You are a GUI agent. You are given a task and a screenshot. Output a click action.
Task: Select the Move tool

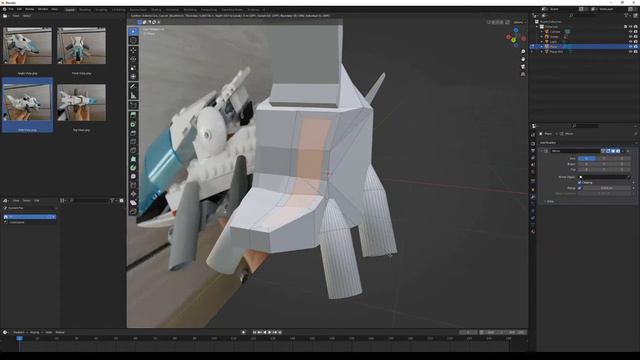(x=133, y=50)
